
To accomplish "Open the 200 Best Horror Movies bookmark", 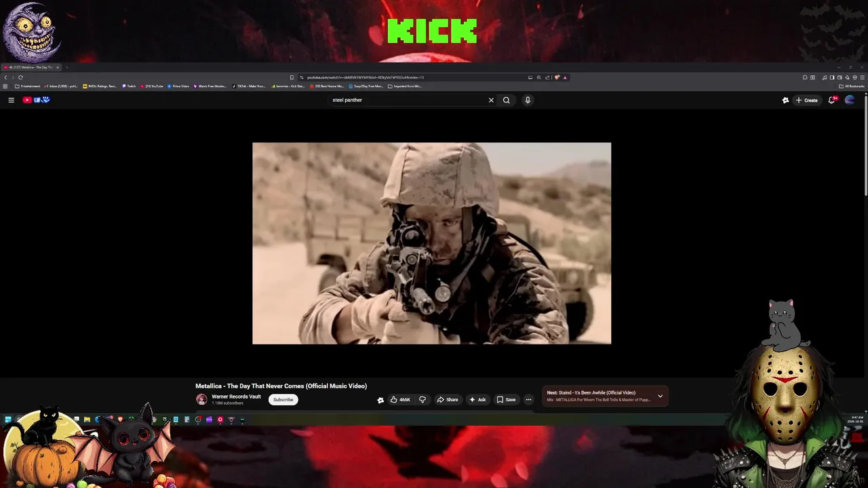I will coord(327,86).
